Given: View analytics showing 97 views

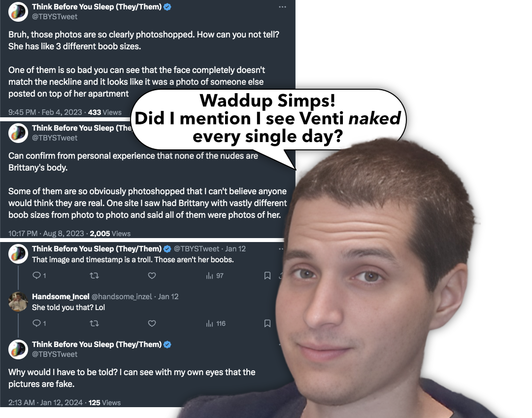Looking at the screenshot, I should pos(215,276).
